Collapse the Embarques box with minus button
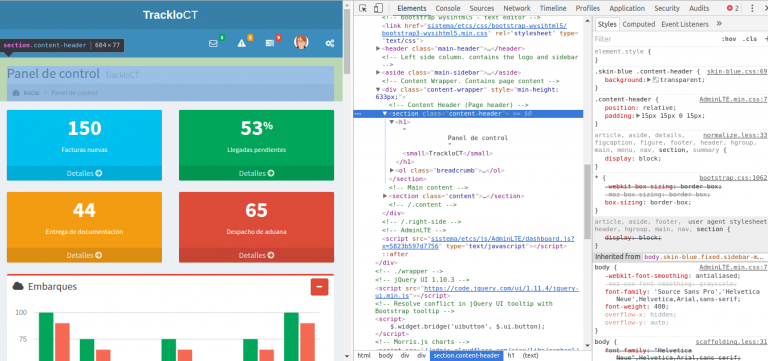The width and height of the screenshot is (768, 361). (319, 287)
